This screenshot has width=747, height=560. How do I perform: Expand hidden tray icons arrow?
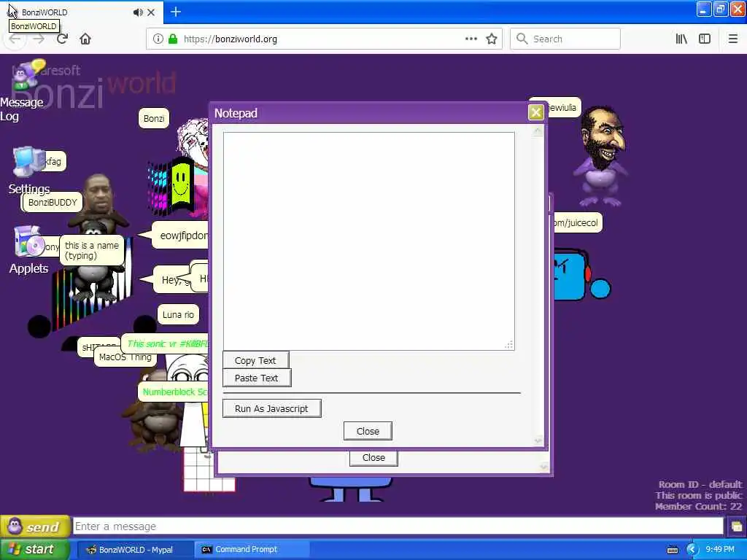coord(692,550)
